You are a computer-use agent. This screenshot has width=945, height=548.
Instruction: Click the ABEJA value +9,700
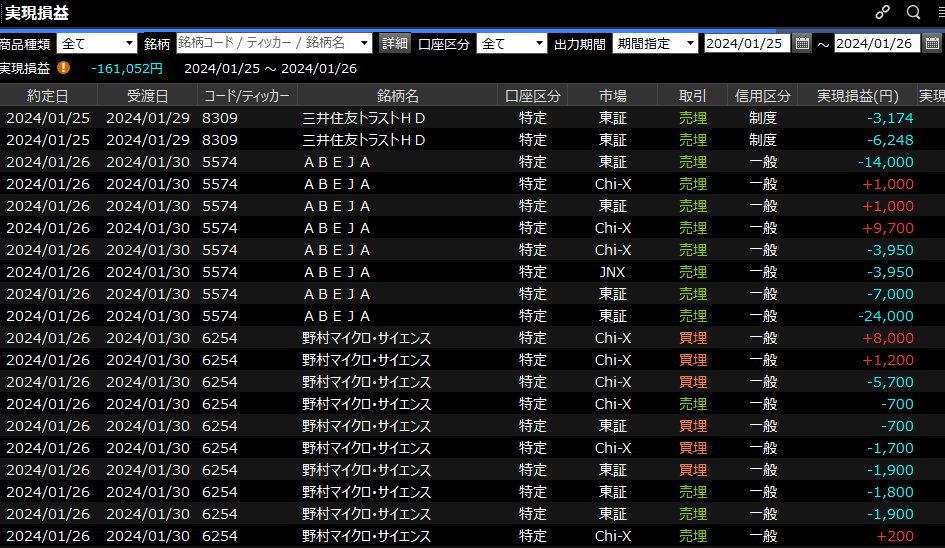pos(888,228)
